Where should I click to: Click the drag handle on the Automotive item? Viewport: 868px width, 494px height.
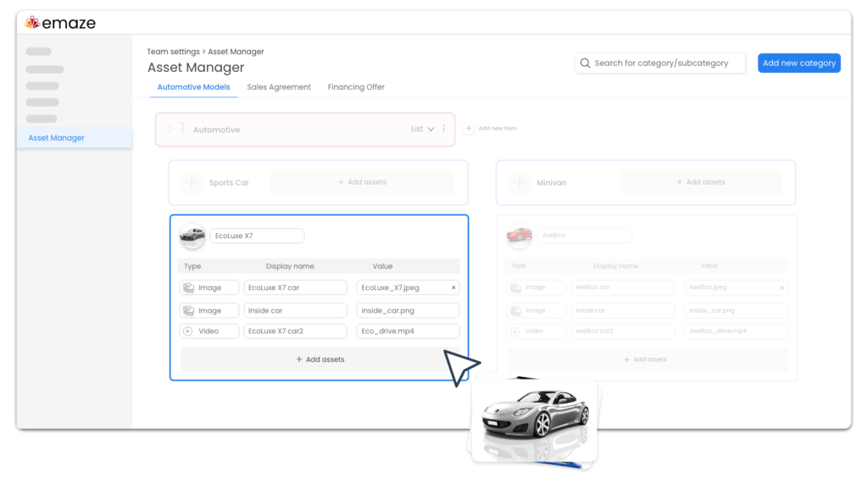[169, 129]
